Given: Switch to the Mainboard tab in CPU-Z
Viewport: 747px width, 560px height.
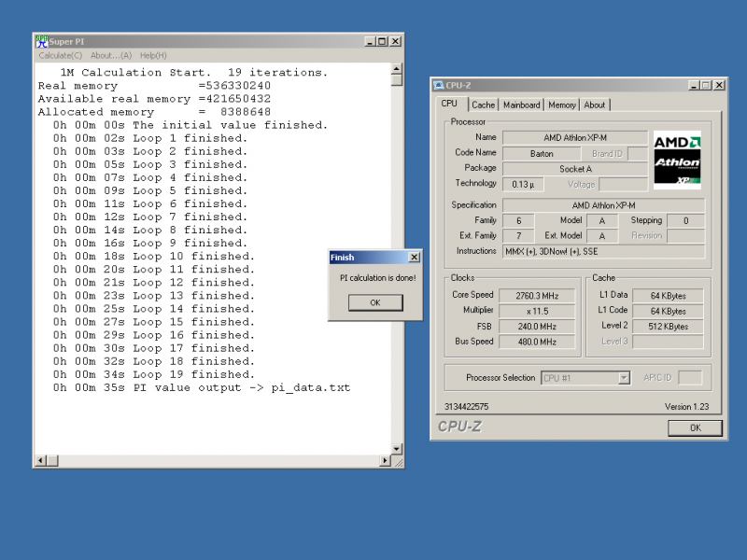Looking at the screenshot, I should pos(522,105).
